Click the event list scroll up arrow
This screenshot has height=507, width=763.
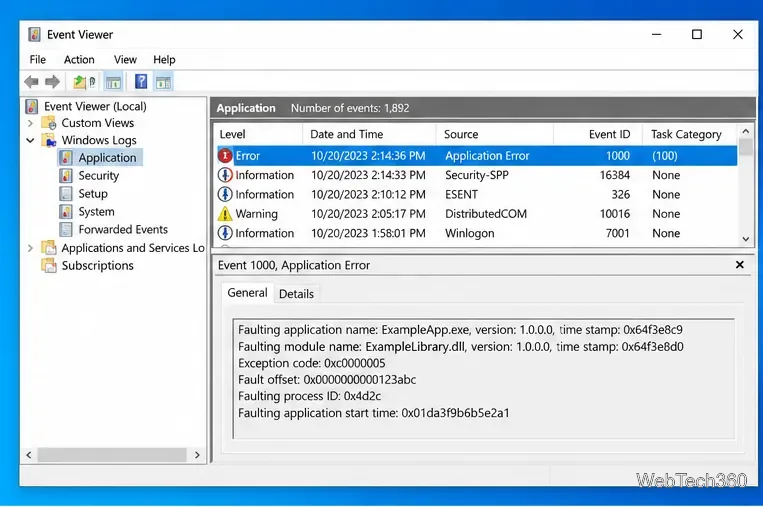tap(745, 131)
